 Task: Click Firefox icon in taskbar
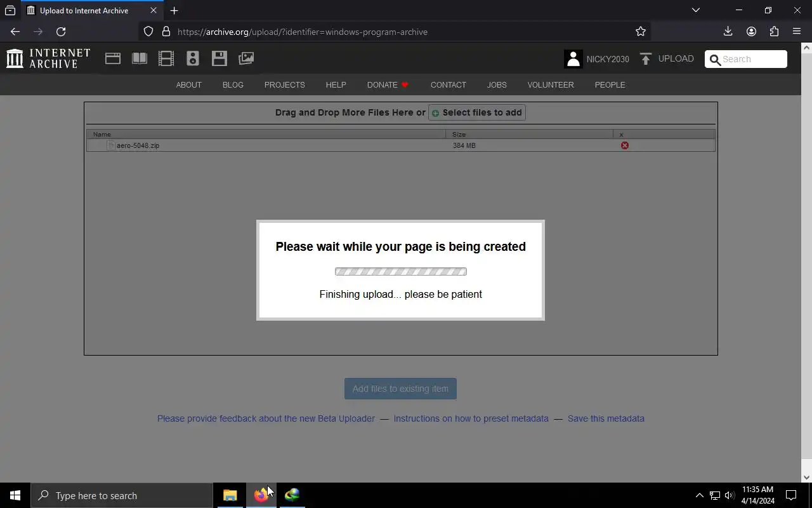coord(261,495)
